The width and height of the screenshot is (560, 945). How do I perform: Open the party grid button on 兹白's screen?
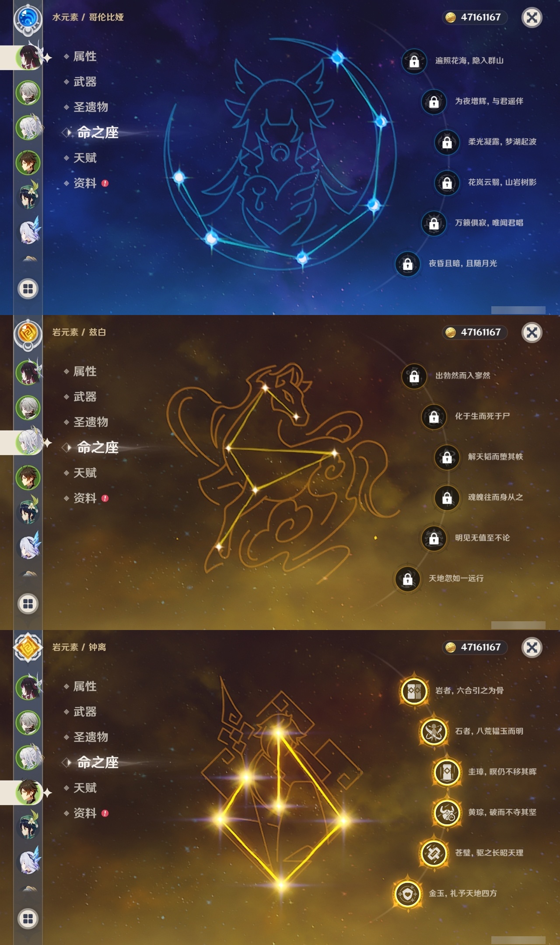point(28,604)
